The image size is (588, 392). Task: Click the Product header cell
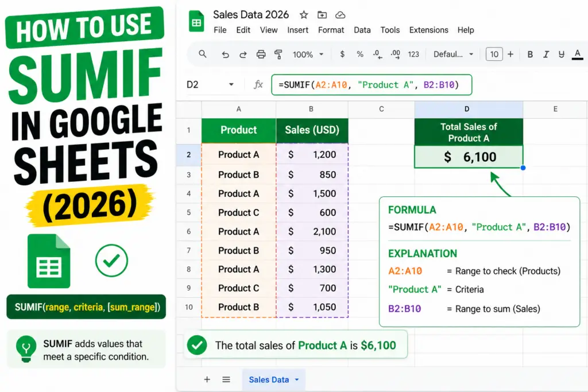238,130
